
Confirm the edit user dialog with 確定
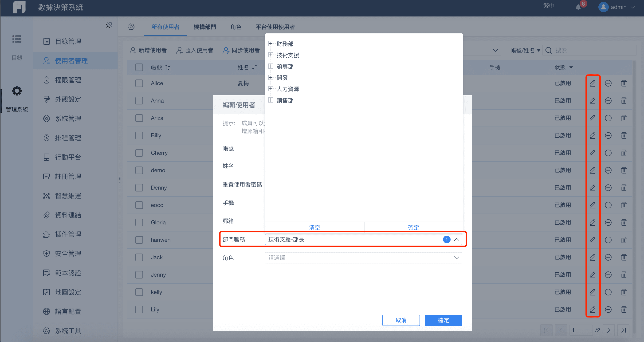click(x=443, y=320)
